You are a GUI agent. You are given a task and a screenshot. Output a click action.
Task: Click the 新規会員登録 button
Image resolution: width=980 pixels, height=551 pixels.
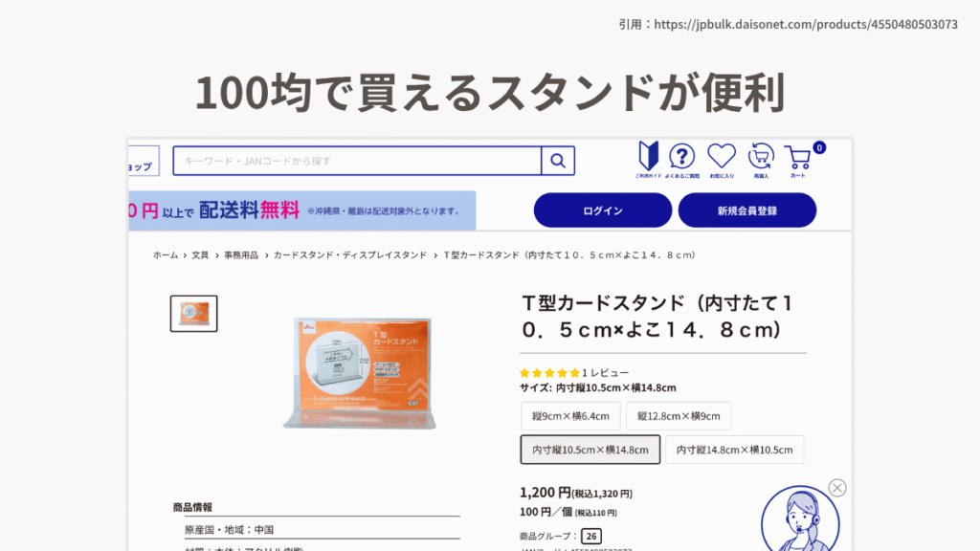[746, 210]
